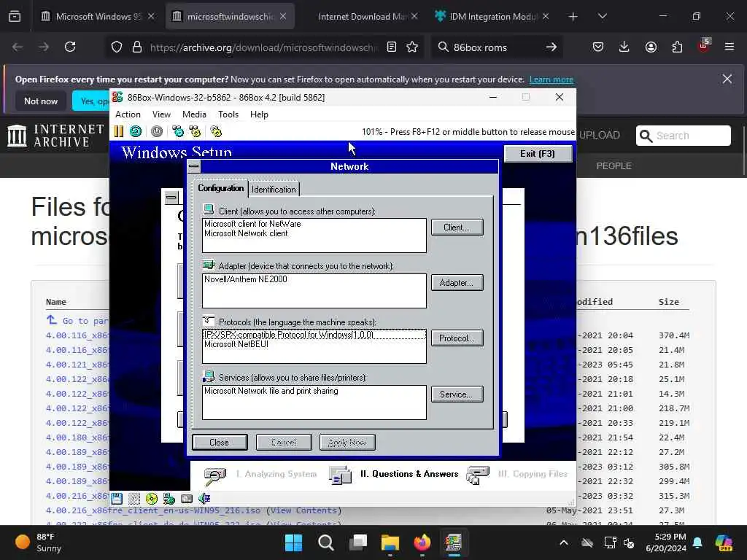This screenshot has width=747, height=560.
Task: Open 86Box settings gear icon
Action: coord(216,131)
